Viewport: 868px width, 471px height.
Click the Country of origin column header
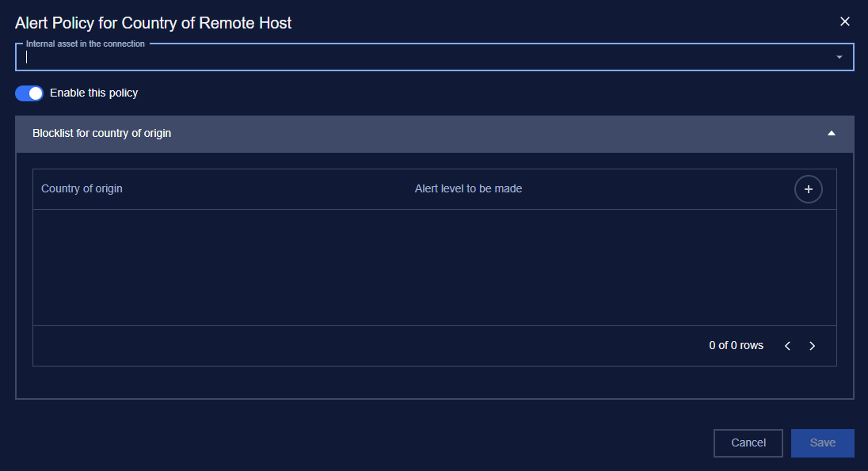point(82,189)
